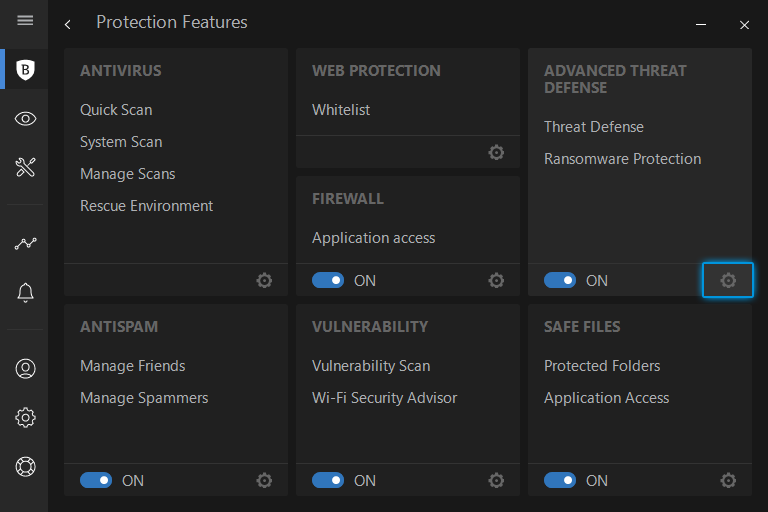Open the hamburger menu in the sidebar
This screenshot has width=768, height=512.
25,21
